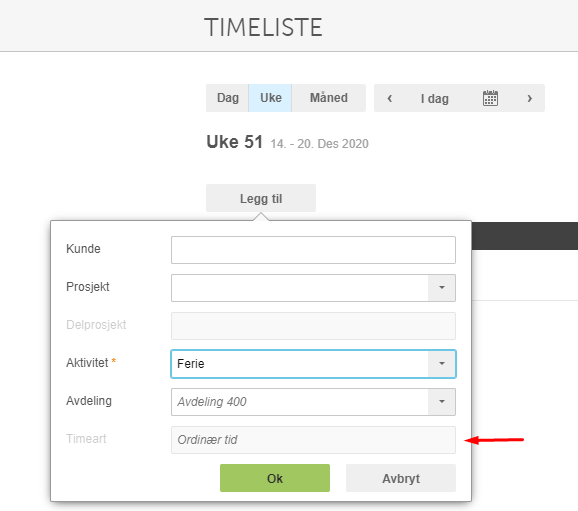Click the Uke 51 week heading
The height and width of the screenshot is (511, 578).
coord(234,142)
